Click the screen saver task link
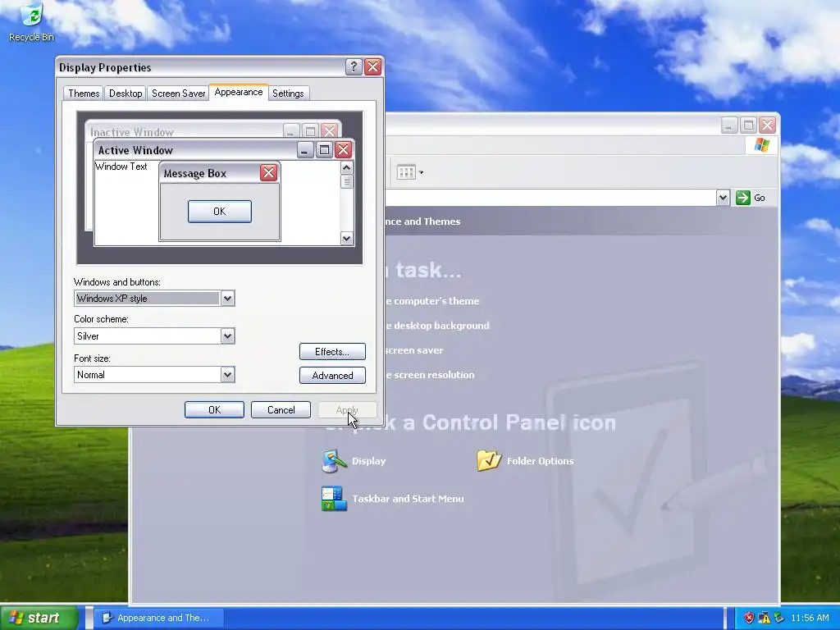Viewport: 840px width, 630px height. pos(414,350)
